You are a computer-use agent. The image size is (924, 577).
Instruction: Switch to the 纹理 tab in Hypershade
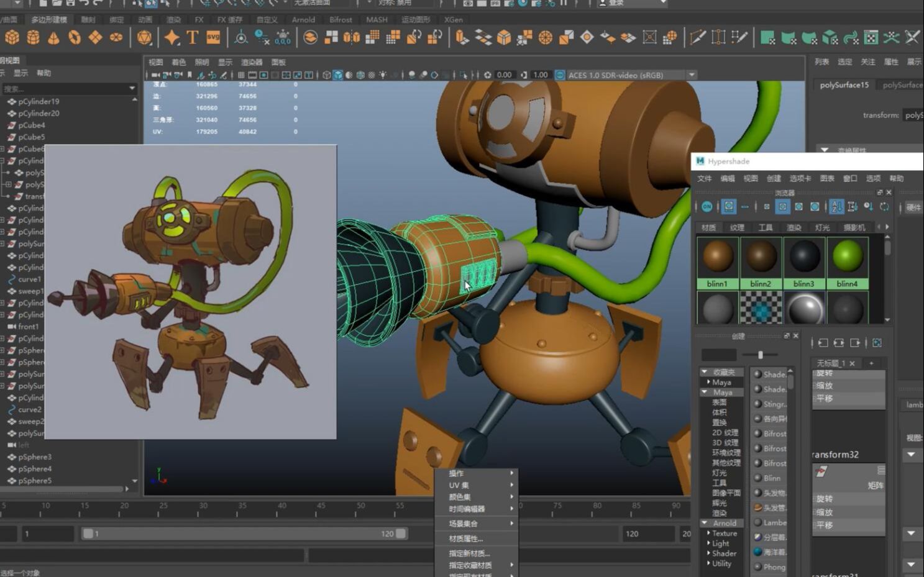[737, 227]
